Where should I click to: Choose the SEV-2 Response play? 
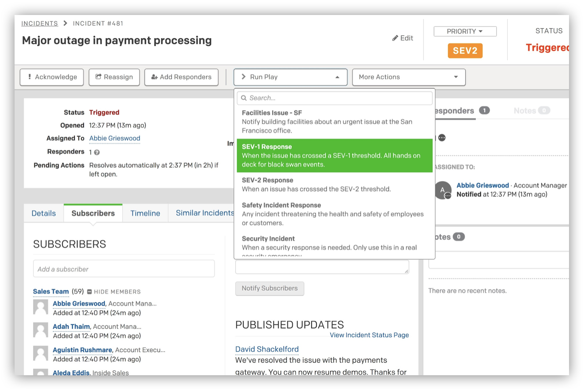[x=334, y=185]
